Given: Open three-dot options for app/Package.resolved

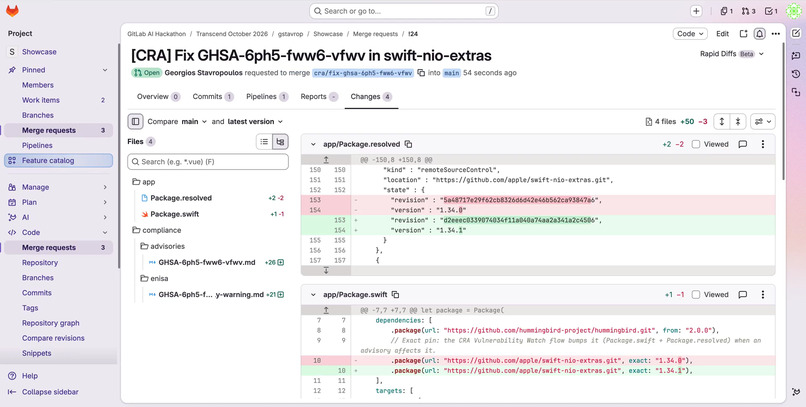Looking at the screenshot, I should pos(763,144).
